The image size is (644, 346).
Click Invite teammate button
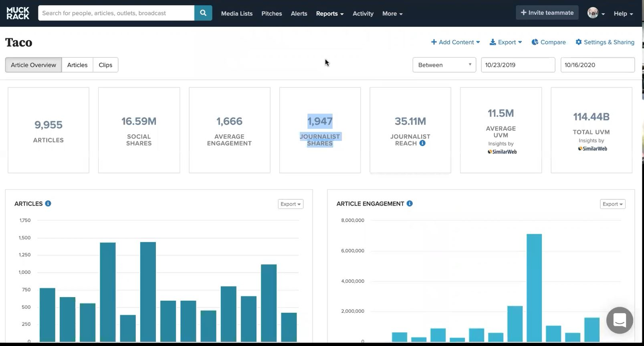[547, 12]
